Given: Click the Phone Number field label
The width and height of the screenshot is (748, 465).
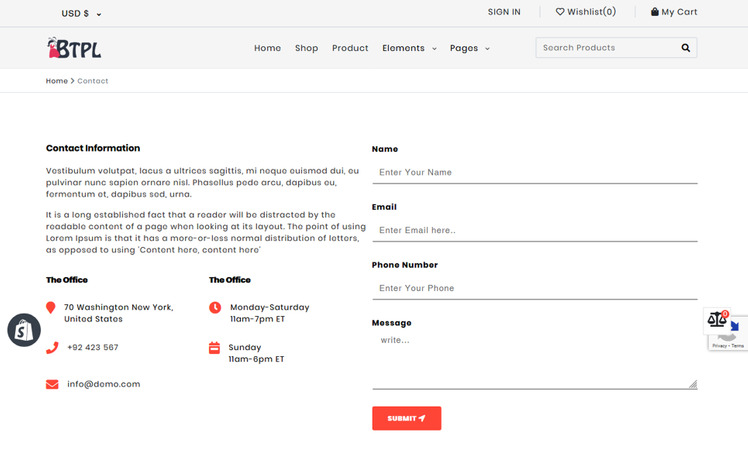Looking at the screenshot, I should [x=405, y=265].
